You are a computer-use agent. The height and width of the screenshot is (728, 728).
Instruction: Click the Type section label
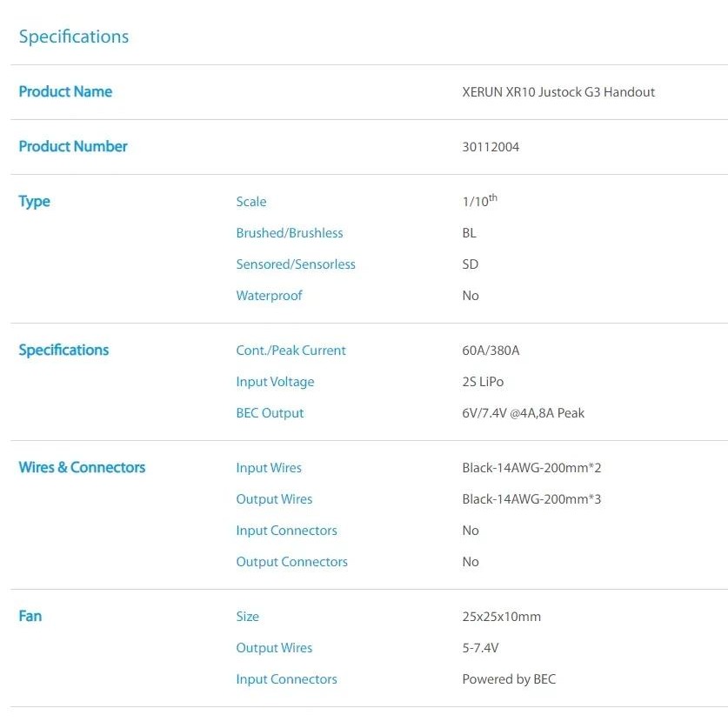point(35,201)
